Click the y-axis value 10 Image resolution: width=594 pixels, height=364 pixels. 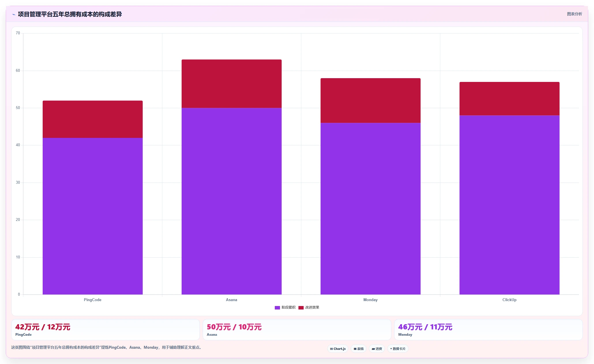(18, 257)
